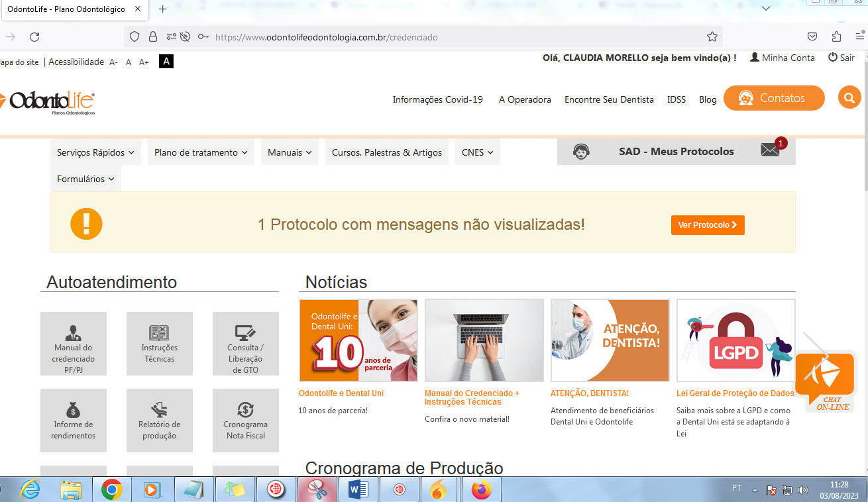Select the OdontoLife - Plano Odontológico tab
Viewport: 868px width, 502px height.
pos(74,9)
